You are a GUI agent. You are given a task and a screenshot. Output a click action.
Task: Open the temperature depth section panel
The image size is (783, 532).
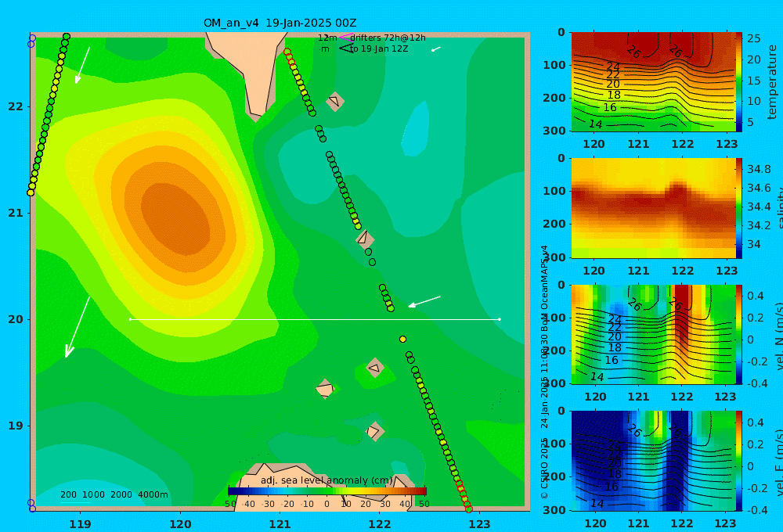[x=653, y=82]
